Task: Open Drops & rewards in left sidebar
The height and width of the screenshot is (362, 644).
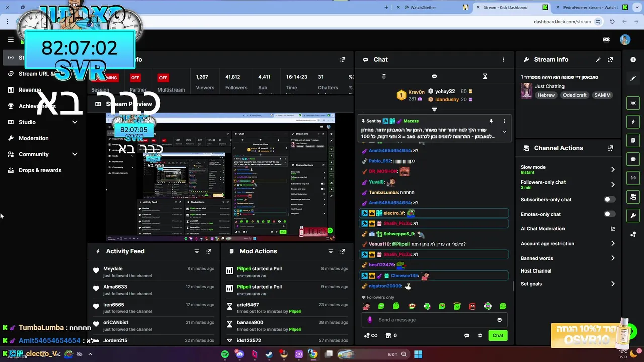Action: point(40,170)
